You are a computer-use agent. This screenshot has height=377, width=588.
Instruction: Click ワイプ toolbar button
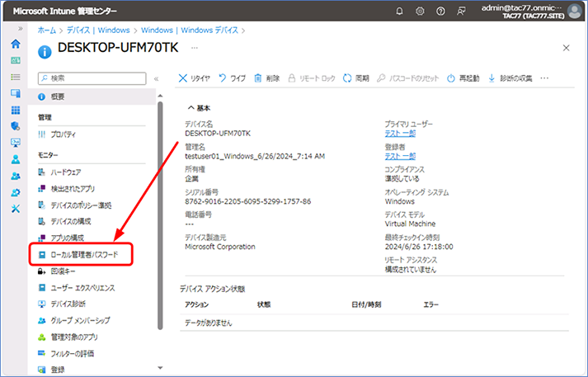pyautogui.click(x=232, y=78)
